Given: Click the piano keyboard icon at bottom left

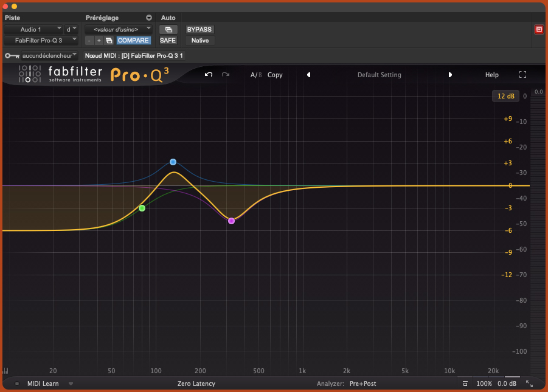Looking at the screenshot, I should coord(5,371).
